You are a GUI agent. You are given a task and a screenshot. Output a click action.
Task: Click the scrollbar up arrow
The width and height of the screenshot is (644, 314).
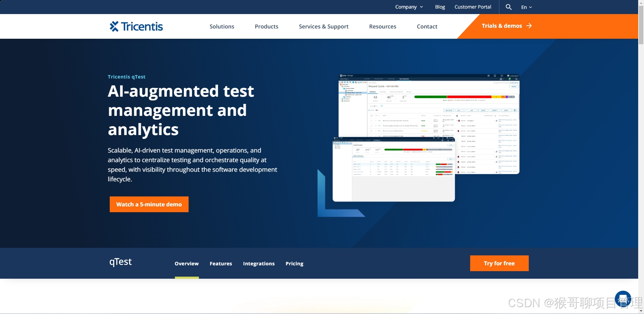[641, 2]
